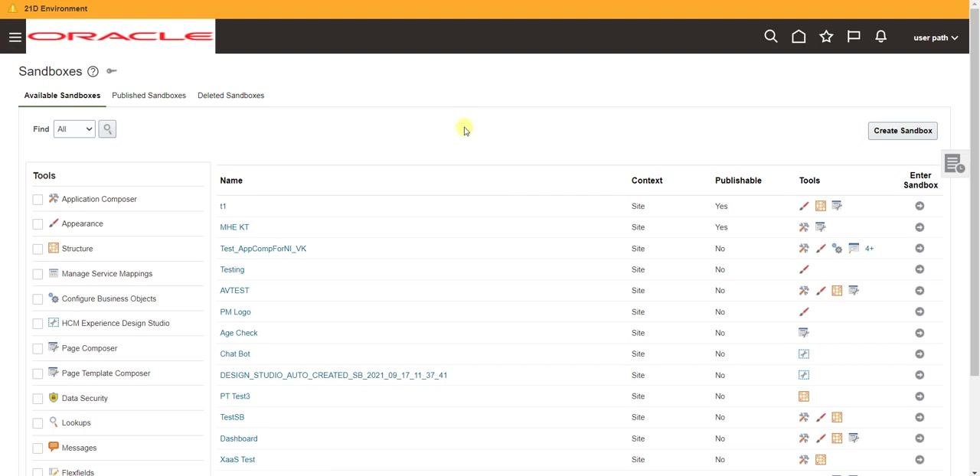980x476 pixels.
Task: Open the hamburger navigation menu
Action: [x=15, y=37]
